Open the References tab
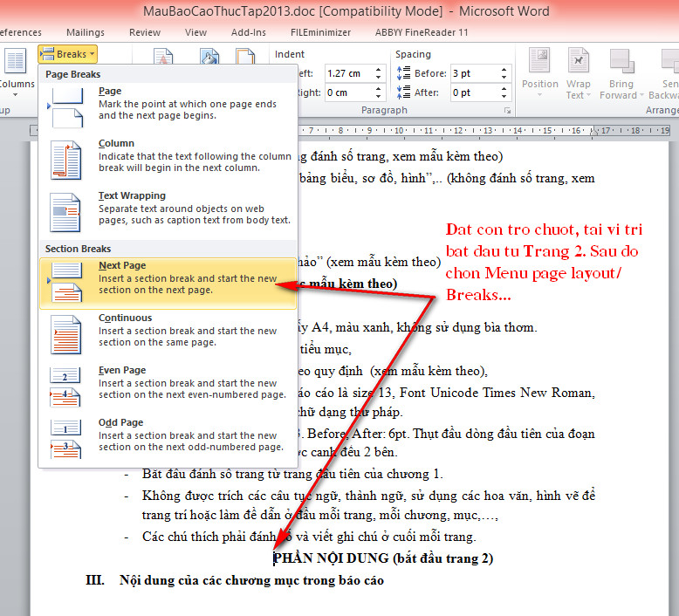Image resolution: width=679 pixels, height=616 pixels. [21, 32]
